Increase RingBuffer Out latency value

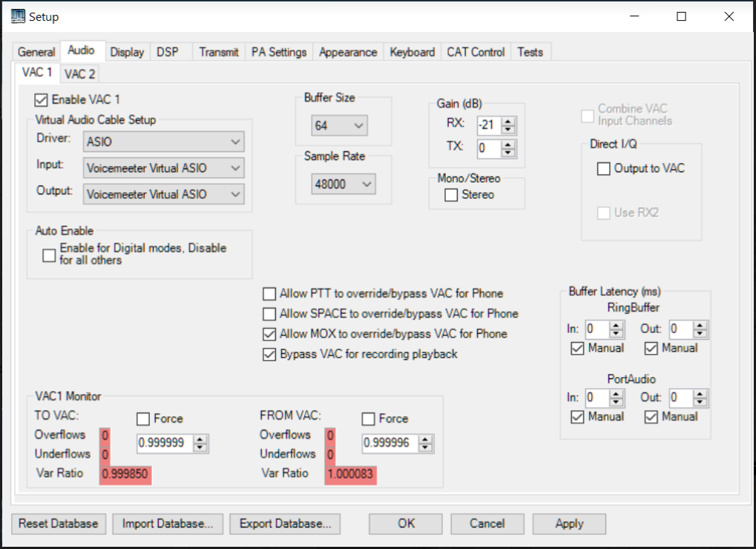click(x=700, y=324)
